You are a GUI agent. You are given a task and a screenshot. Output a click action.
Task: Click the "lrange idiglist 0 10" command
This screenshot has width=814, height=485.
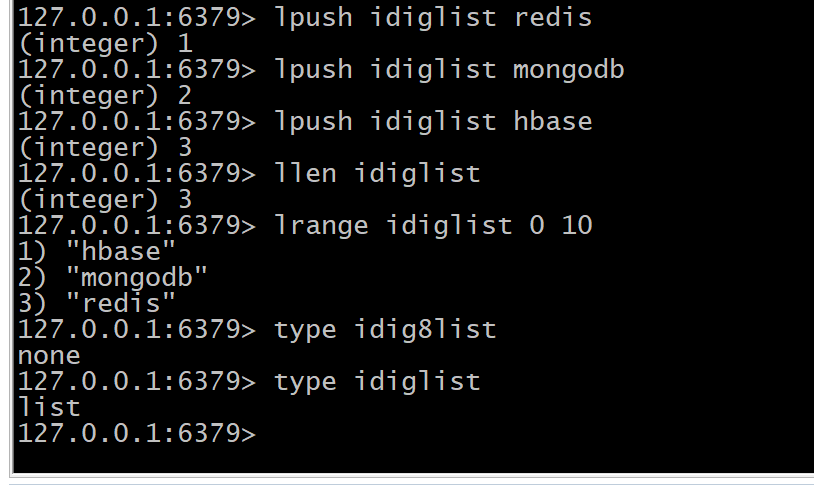point(432,225)
